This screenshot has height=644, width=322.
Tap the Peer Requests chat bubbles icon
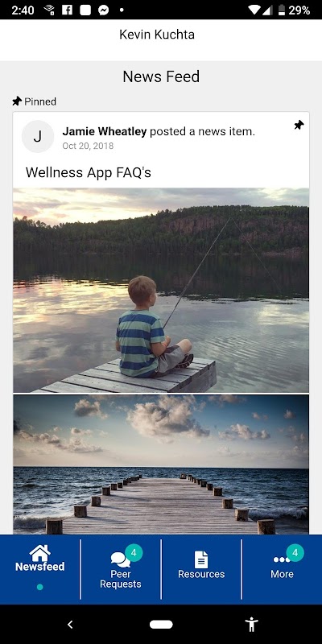(x=120, y=559)
